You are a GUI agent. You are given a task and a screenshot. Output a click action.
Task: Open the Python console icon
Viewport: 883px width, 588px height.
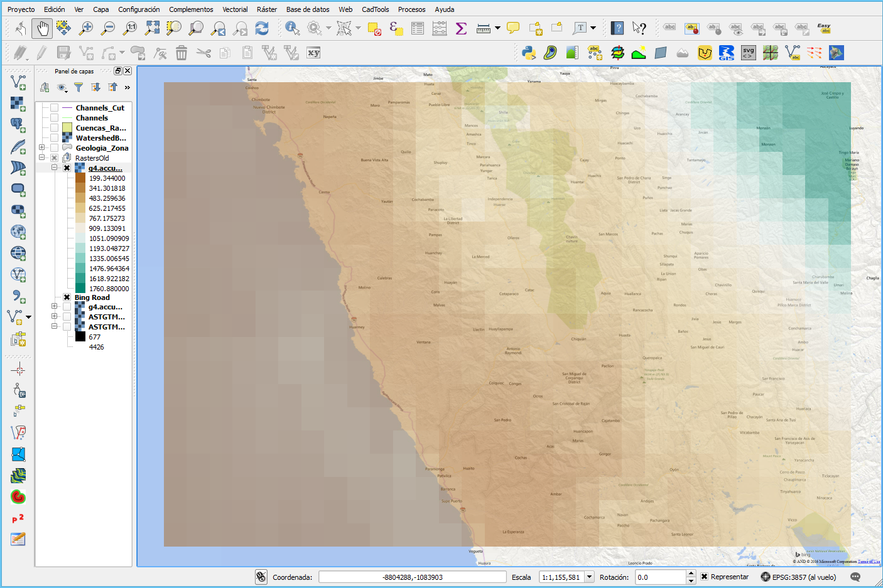(x=529, y=53)
